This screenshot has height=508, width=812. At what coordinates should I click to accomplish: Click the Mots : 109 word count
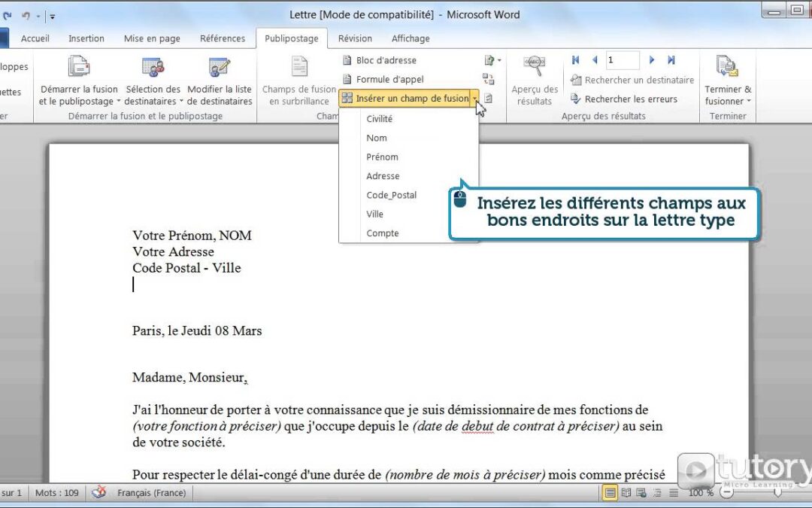(x=57, y=492)
